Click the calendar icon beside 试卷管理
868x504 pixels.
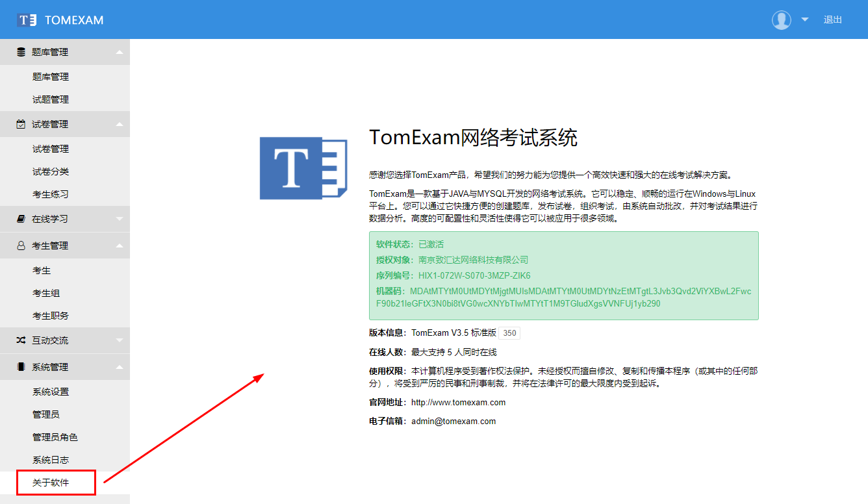[21, 124]
